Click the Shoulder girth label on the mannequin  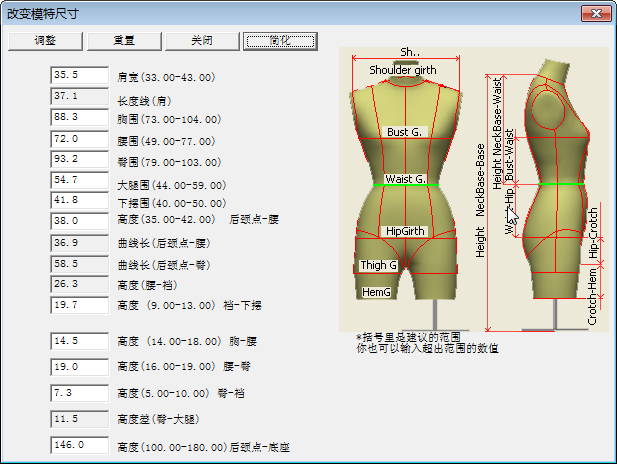pyautogui.click(x=403, y=70)
